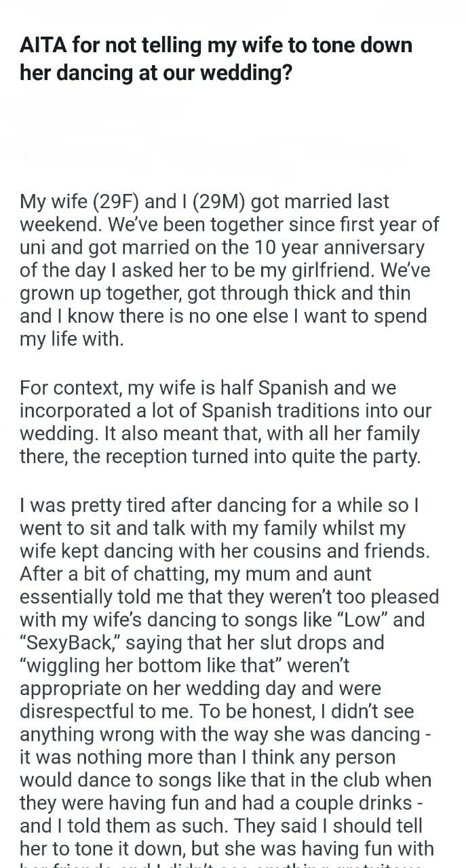
Task: Click the sentence ending "my life with."
Action: 72,339
